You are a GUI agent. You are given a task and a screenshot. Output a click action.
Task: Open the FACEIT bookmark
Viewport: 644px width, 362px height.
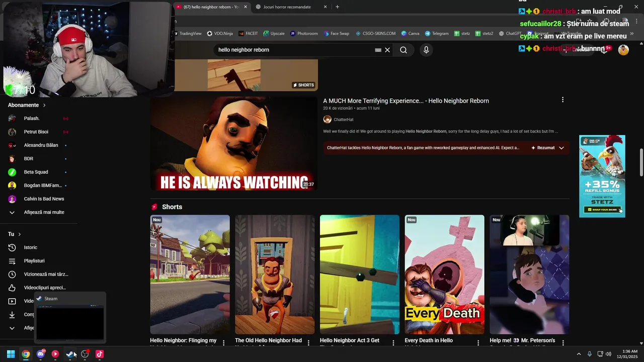[248, 34]
